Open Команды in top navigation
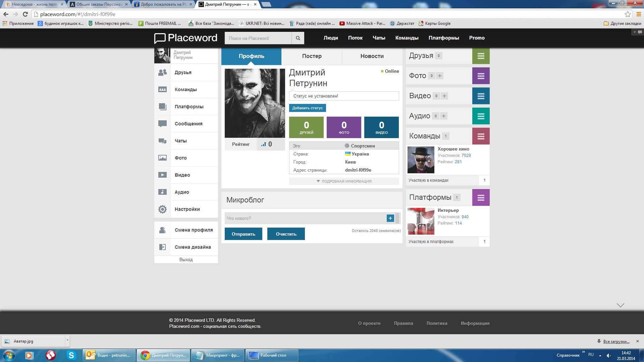Screen dimensions: 644x362 pyautogui.click(x=407, y=38)
